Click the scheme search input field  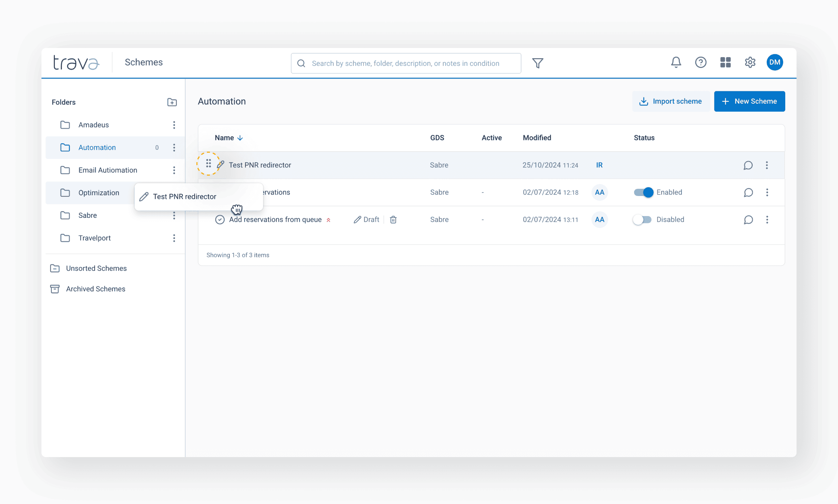tap(406, 63)
